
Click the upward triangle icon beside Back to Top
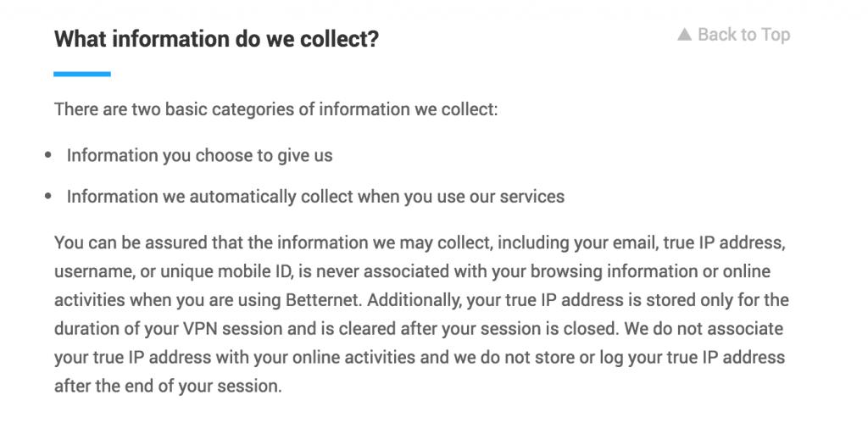point(684,34)
